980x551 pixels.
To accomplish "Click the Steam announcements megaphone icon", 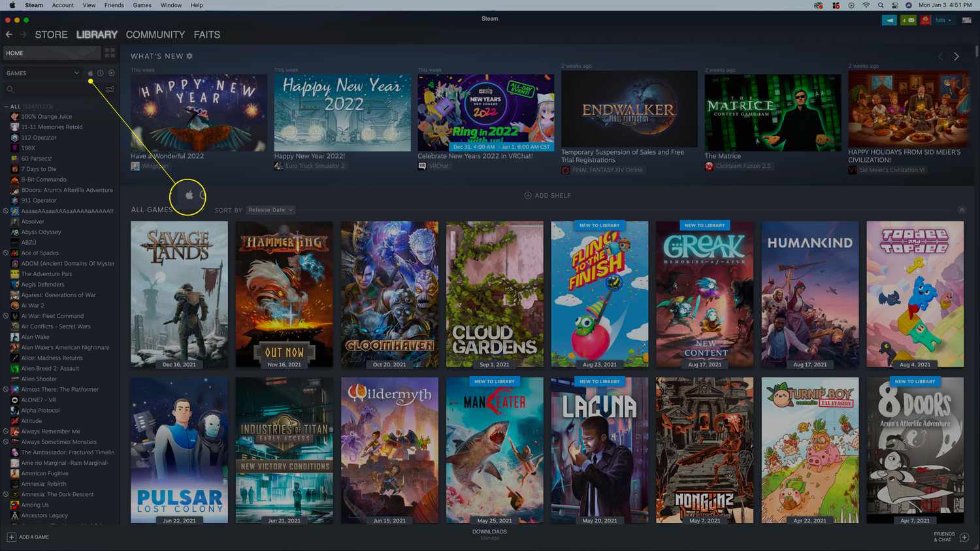I will pyautogui.click(x=889, y=20).
